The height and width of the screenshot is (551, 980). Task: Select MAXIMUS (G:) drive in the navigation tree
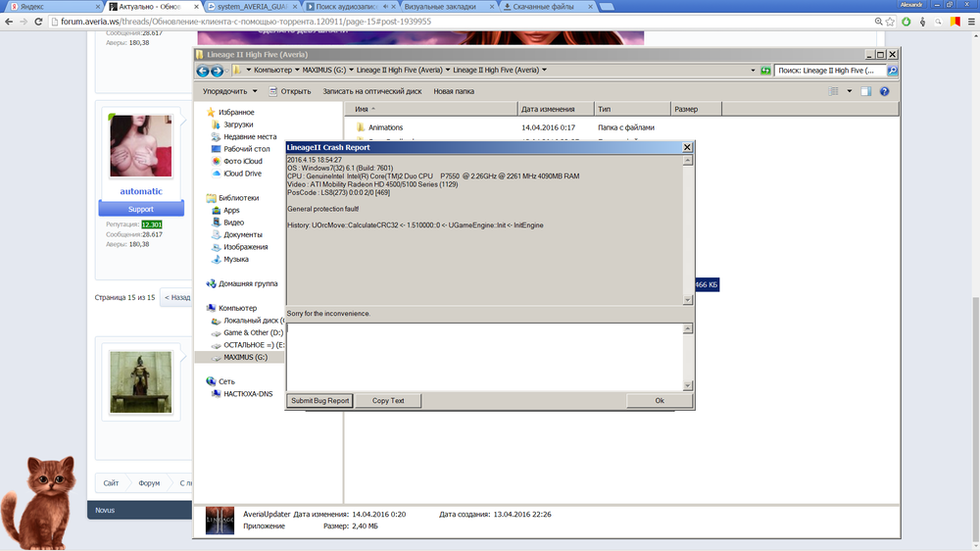pos(245,357)
